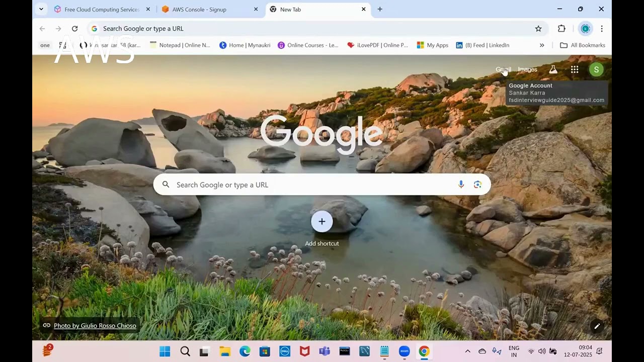Click the Google search box on page
The image size is (644, 362).
point(322,185)
